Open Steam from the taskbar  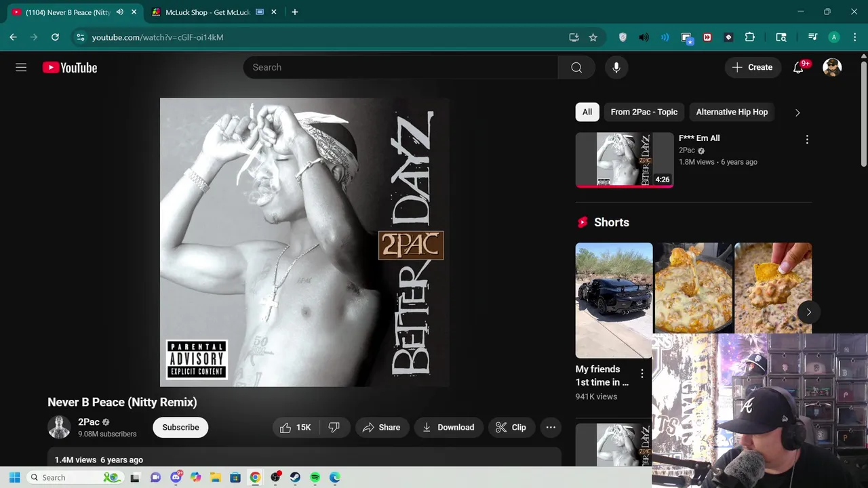[295, 477]
